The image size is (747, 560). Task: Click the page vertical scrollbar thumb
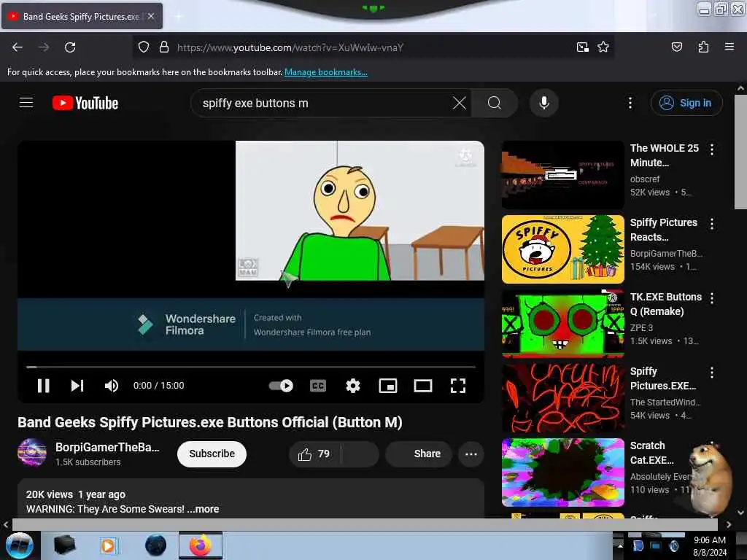click(x=740, y=152)
